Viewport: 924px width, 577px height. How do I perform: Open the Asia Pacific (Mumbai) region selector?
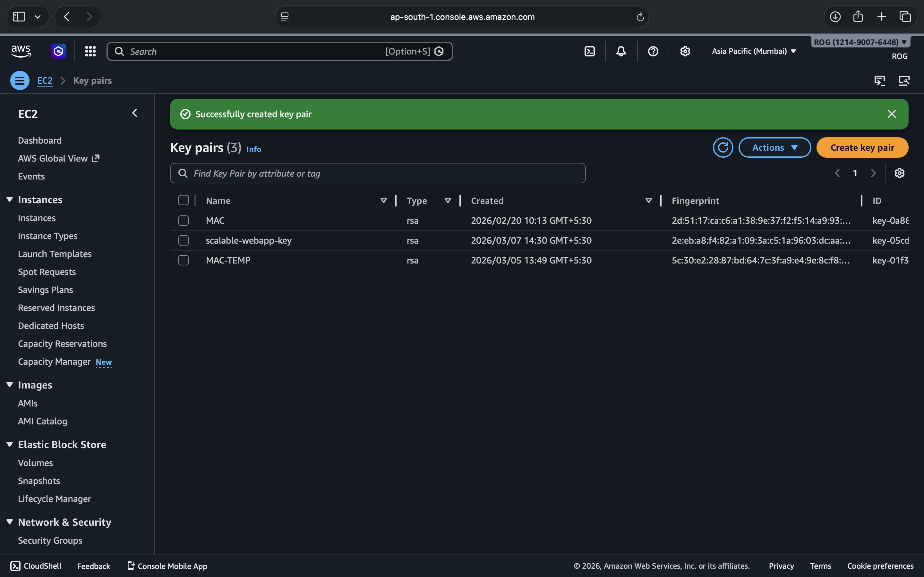(754, 51)
